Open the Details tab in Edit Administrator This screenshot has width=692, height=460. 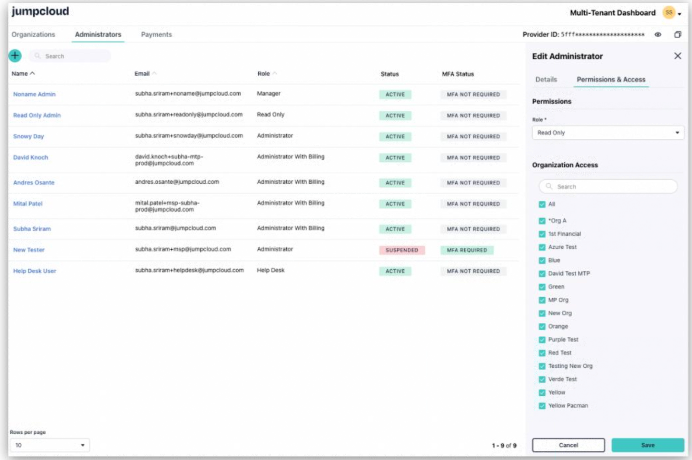pos(546,78)
